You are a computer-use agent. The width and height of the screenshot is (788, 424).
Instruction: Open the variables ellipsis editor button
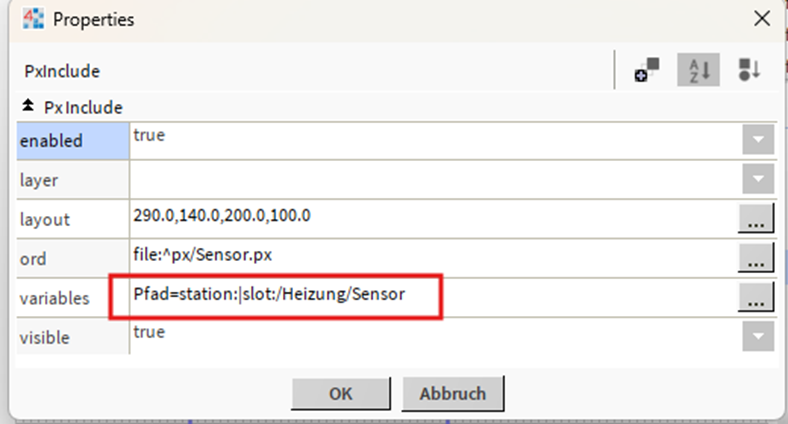755,297
